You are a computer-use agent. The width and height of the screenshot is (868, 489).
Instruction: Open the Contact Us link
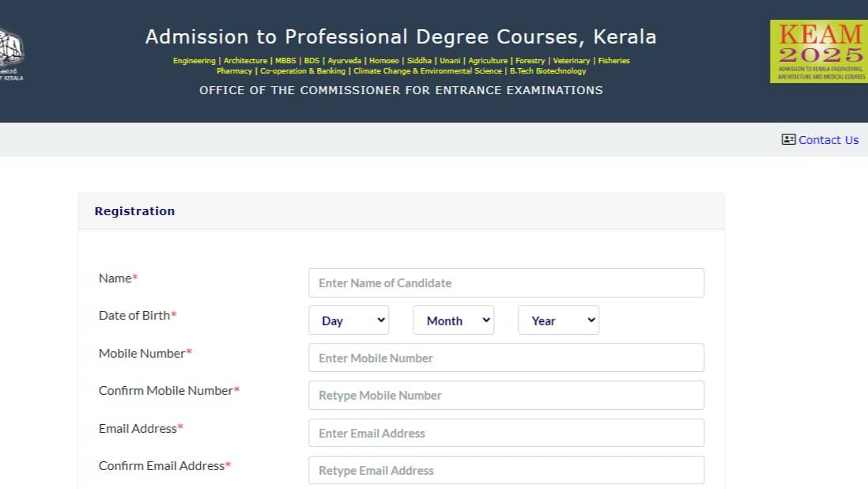coord(828,140)
